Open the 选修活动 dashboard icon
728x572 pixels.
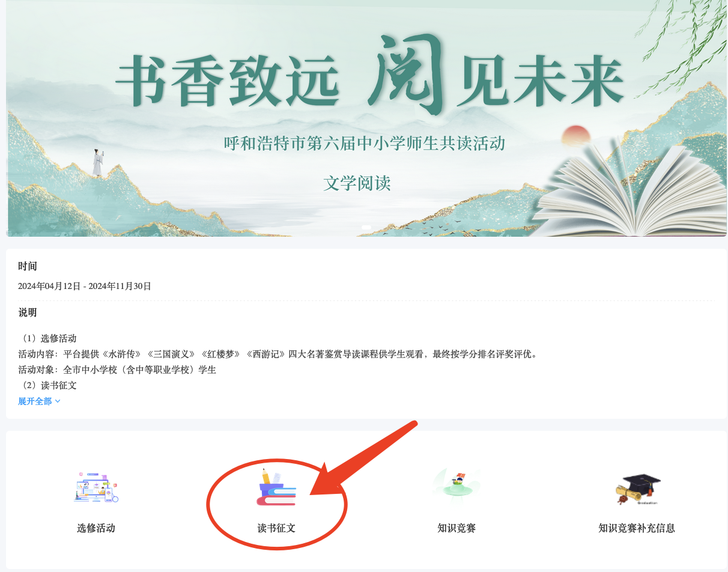click(96, 487)
